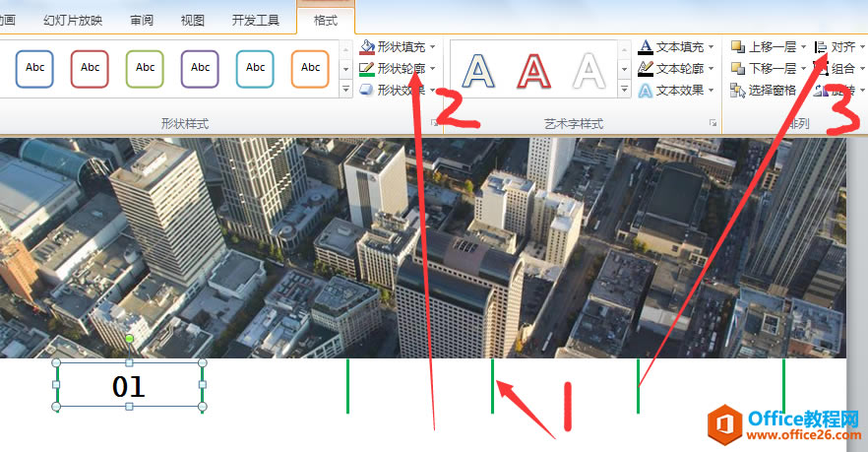Screen dimensions: 868x452
Task: Apply the aqua outlined Abc shape style
Action: (x=255, y=69)
